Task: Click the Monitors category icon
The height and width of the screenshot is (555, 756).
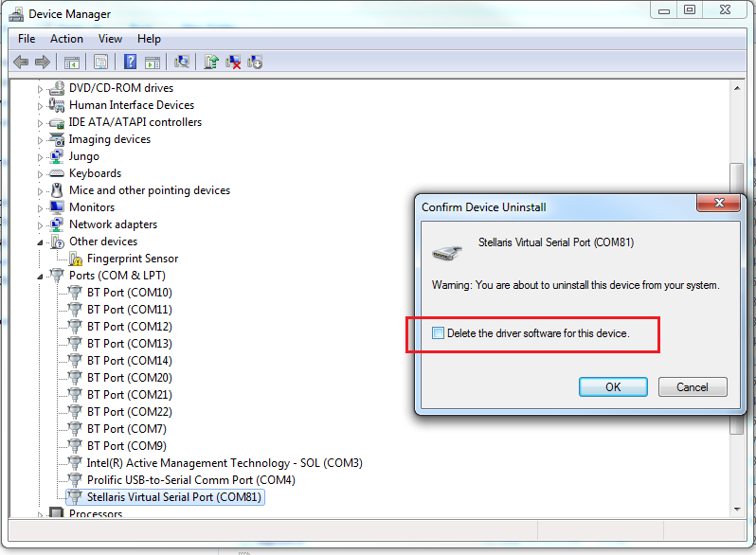Action: (x=57, y=207)
